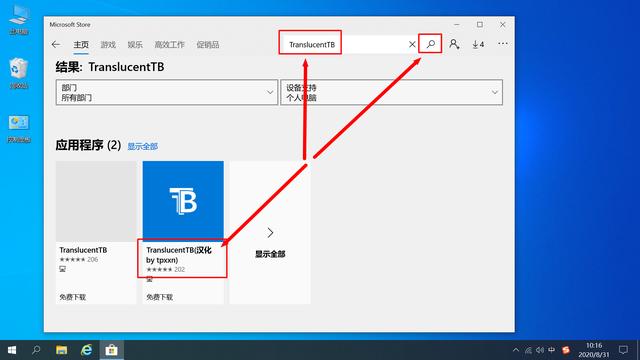The height and width of the screenshot is (360, 640).
Task: Expand the 部门 所有部门 dropdown
Action: (167, 92)
